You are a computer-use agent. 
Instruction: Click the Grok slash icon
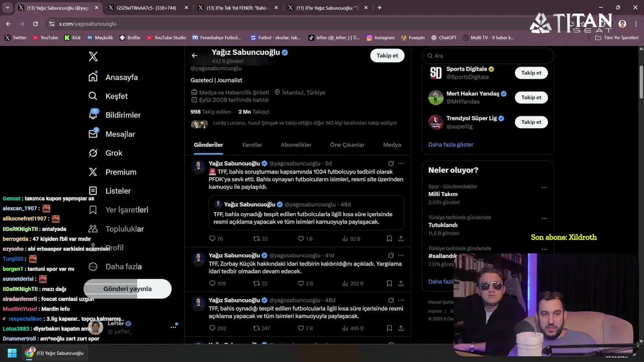(x=93, y=153)
